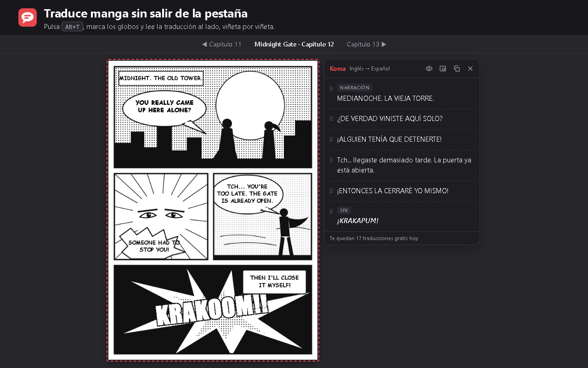Screen dimensions: 588x368
Task: Click the TCH... YOU'RE TOO LATE speech balloon
Action: point(248,194)
